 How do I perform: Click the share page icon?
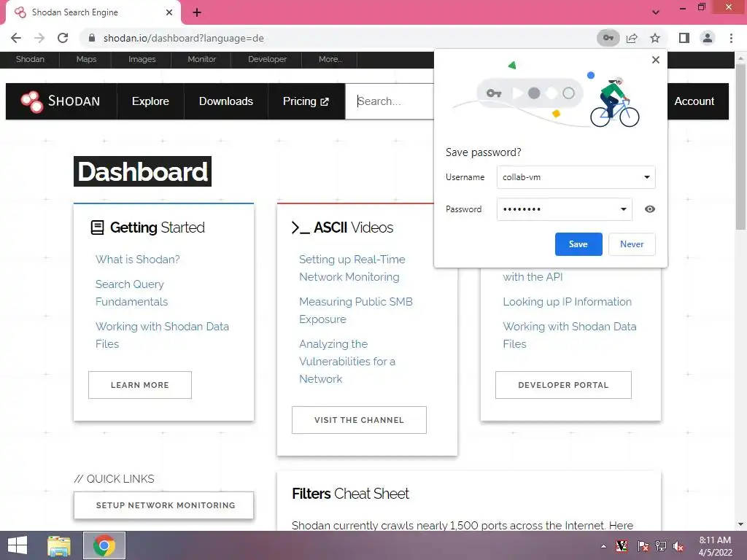tap(632, 38)
